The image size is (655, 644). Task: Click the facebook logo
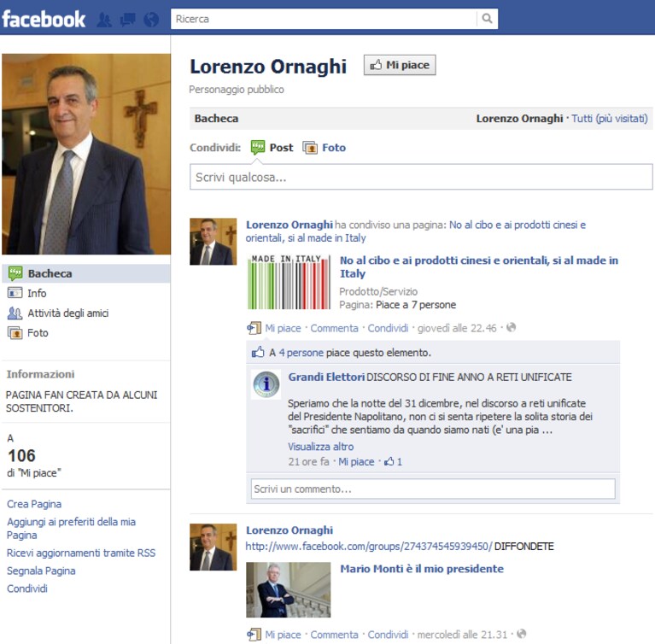pos(44,20)
